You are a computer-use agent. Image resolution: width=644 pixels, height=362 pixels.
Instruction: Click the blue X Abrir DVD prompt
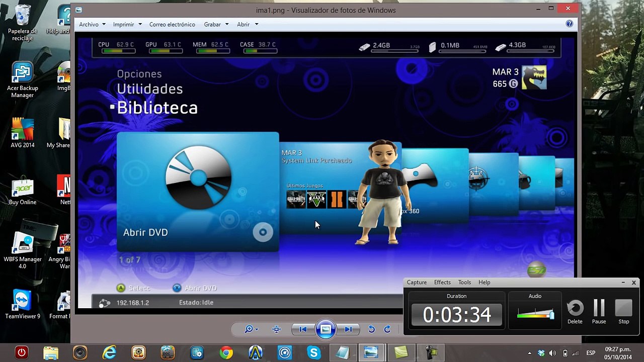point(195,288)
